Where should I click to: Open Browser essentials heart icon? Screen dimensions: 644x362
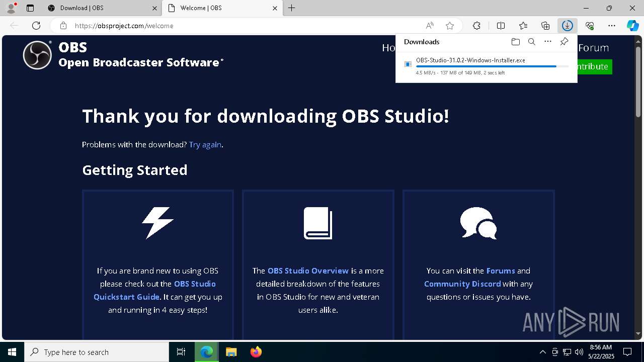(x=590, y=26)
